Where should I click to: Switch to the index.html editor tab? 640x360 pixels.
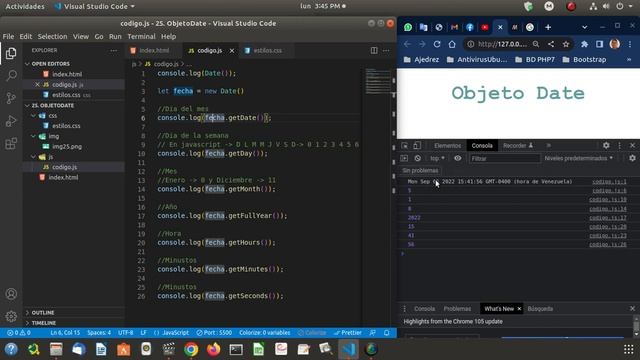[153, 51]
